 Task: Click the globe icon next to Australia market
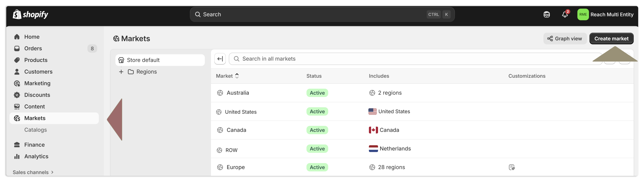coord(220,92)
